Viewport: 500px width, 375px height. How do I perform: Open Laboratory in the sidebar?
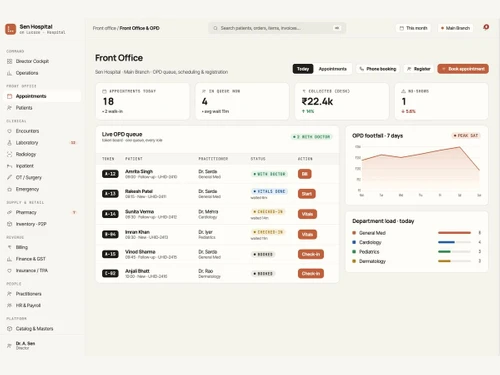(27, 143)
